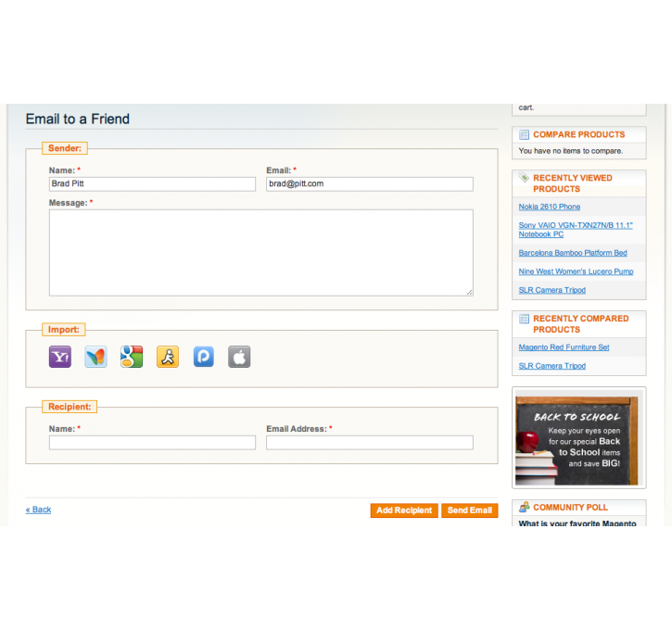Click the Import legend label
672x630 pixels.
point(63,329)
